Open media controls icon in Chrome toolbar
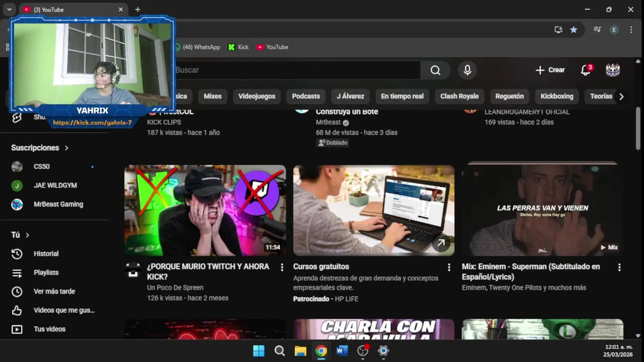 [597, 30]
